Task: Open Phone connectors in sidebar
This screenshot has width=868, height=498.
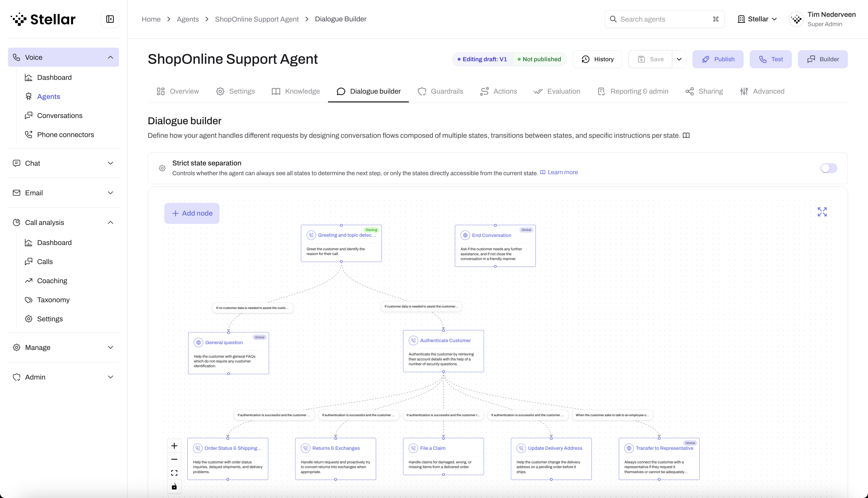Action: click(x=59, y=135)
